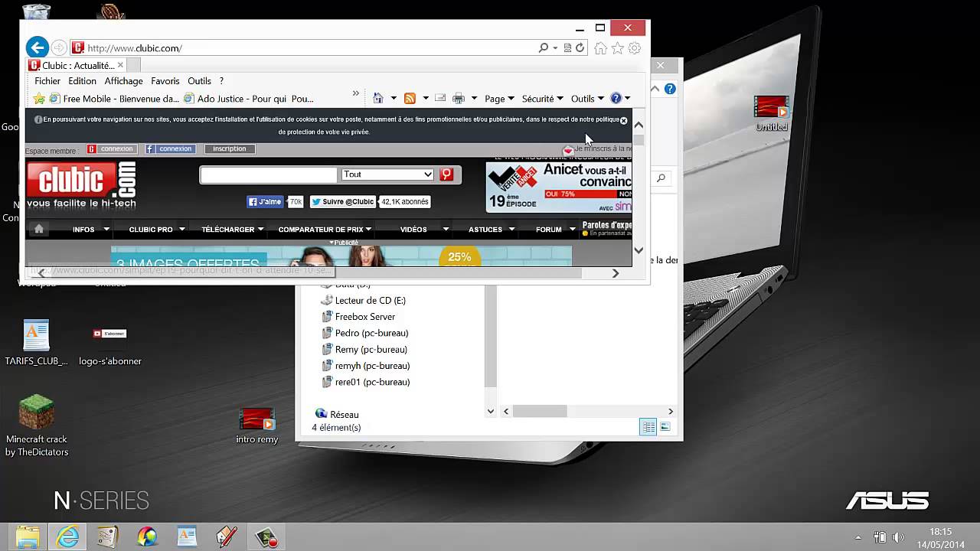Click the address bar URL field

click(x=306, y=48)
